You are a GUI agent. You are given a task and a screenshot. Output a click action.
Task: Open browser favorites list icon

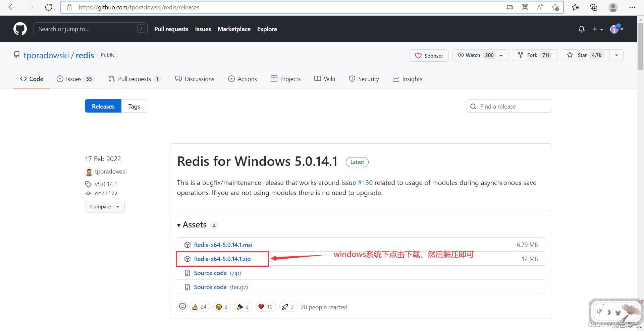pos(575,7)
